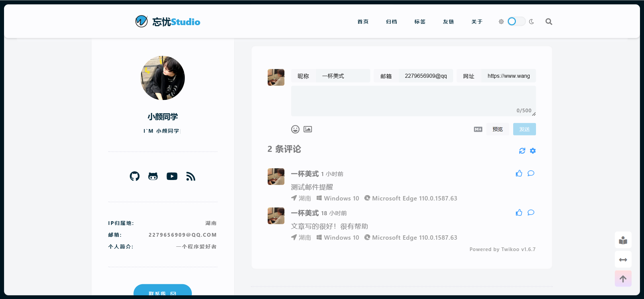Click the 预览 button

coord(498,129)
